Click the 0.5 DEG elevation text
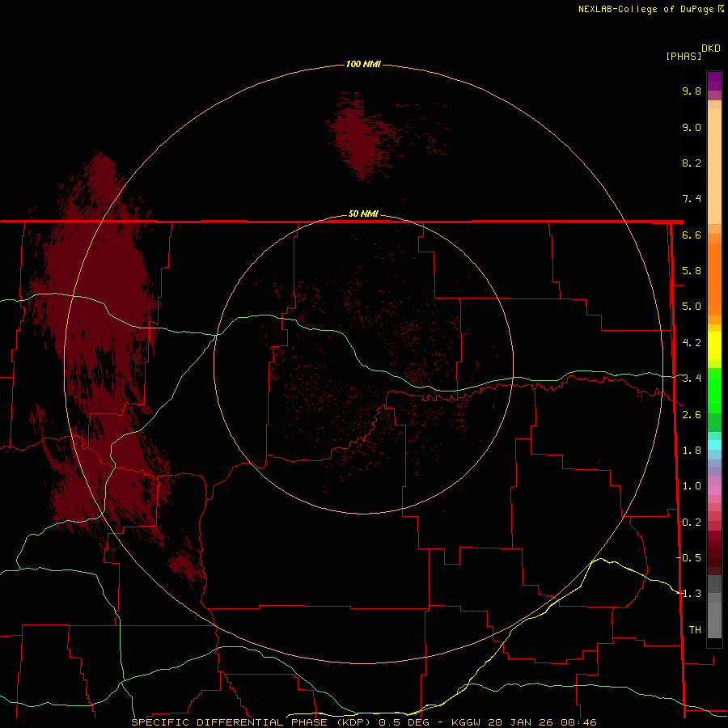The width and height of the screenshot is (728, 728). (x=404, y=722)
